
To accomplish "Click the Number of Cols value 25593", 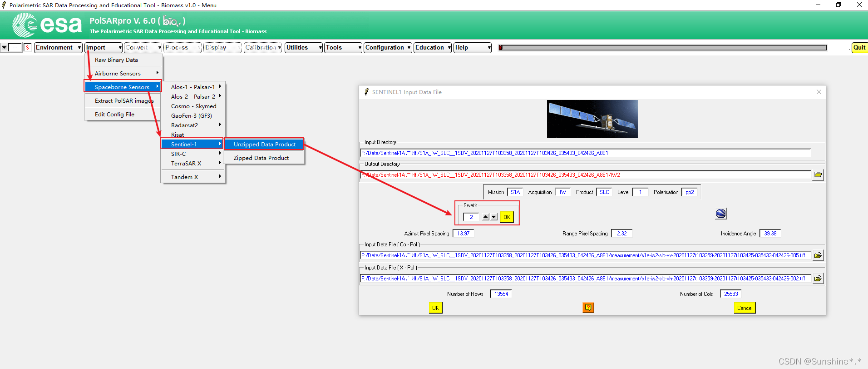I will tap(731, 294).
